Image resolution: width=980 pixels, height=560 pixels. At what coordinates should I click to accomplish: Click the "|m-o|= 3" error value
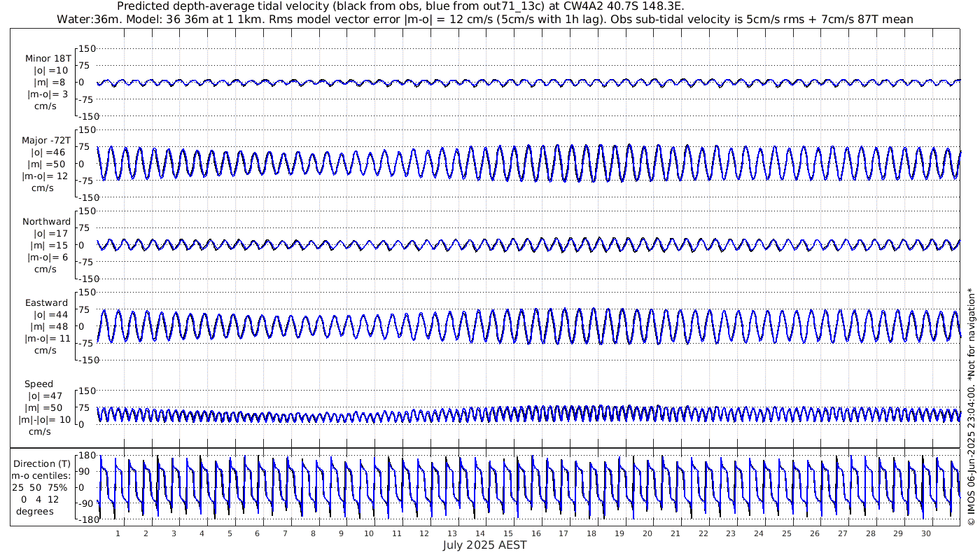(x=48, y=94)
